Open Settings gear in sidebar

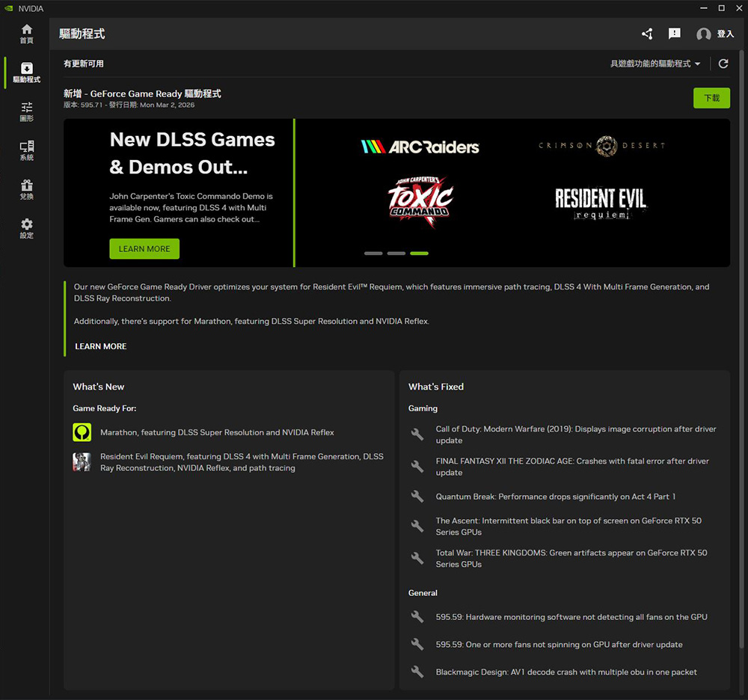point(27,228)
